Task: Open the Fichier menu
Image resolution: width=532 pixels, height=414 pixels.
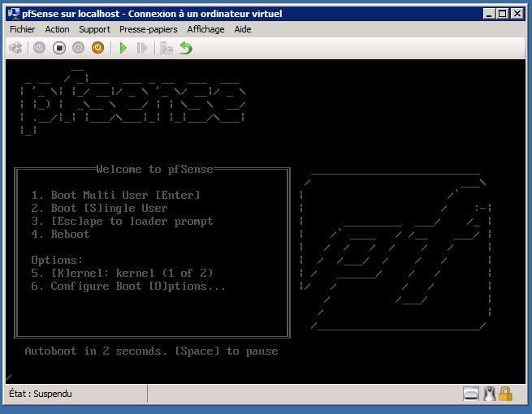Action: coord(23,29)
